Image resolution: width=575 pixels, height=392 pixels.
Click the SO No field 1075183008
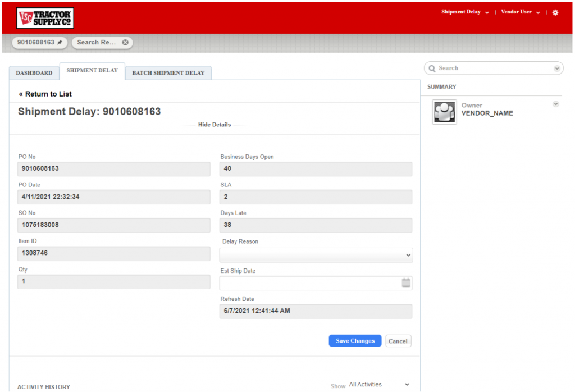[x=114, y=225]
